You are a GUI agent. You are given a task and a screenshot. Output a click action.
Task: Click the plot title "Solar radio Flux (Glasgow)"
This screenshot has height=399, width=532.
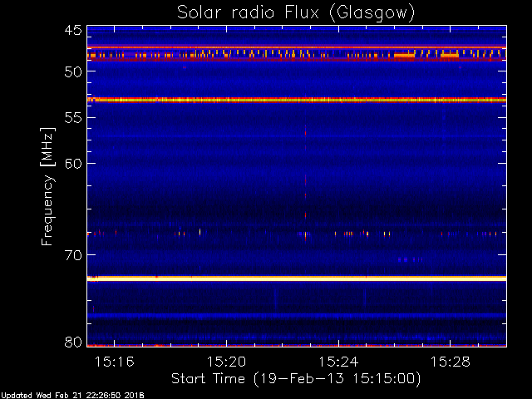[x=296, y=13]
